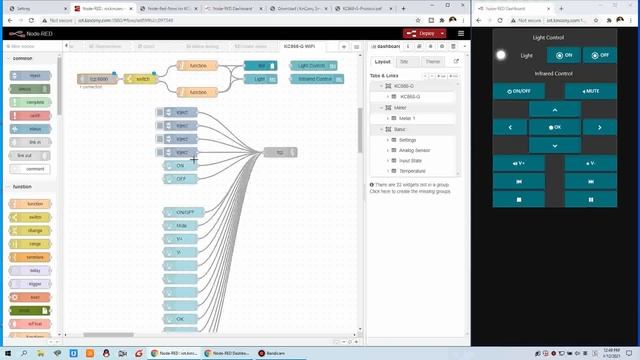Click the MUTE button in Infrared Control
The image size is (640, 360).
[x=590, y=91]
